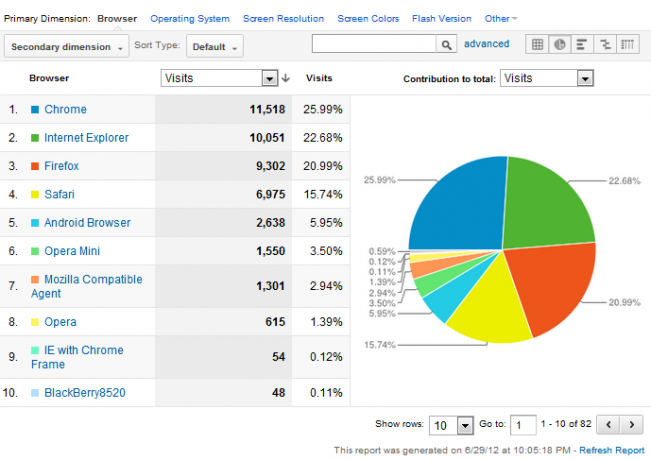Select the pie chart (percentage) view icon

560,44
